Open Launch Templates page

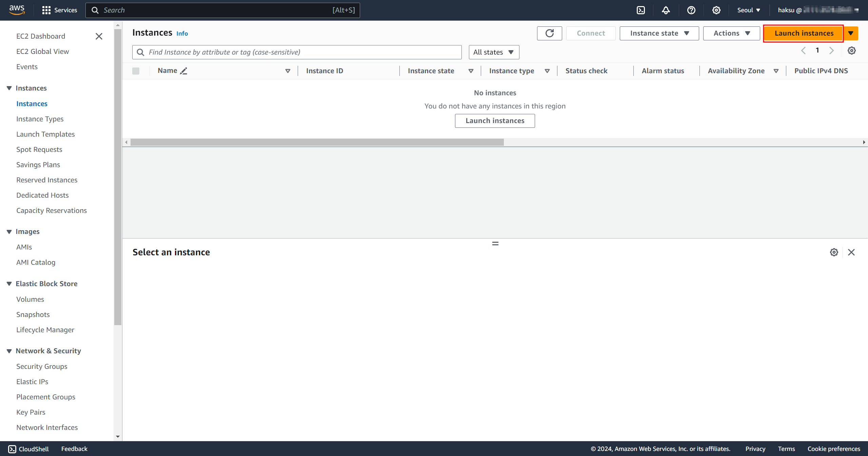coord(45,134)
